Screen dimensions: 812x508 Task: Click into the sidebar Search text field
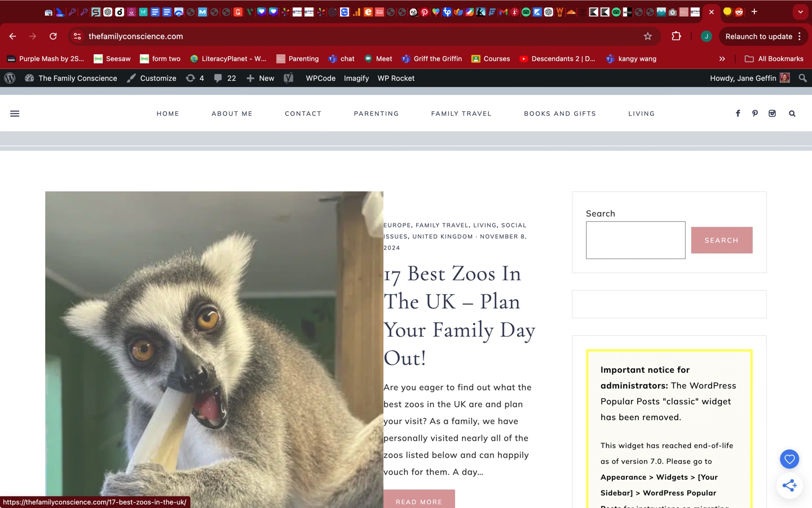(x=636, y=240)
